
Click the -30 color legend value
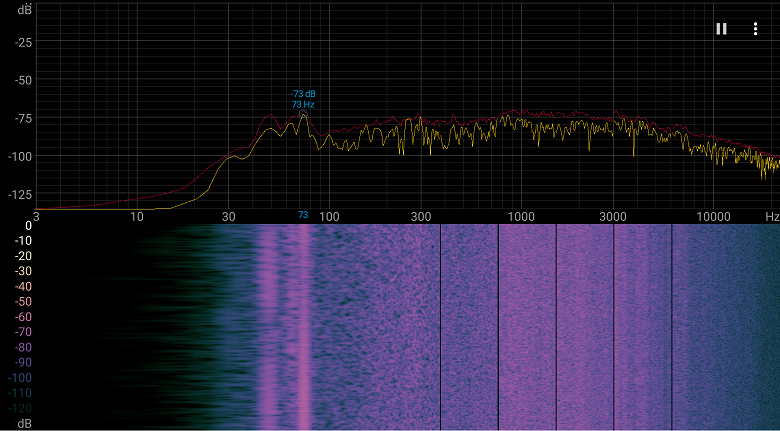[x=23, y=271]
